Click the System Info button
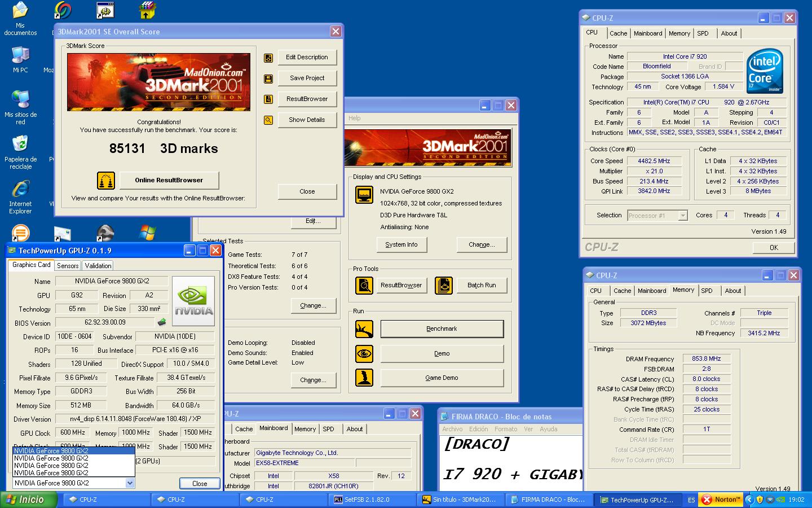The height and width of the screenshot is (508, 812). coord(401,245)
